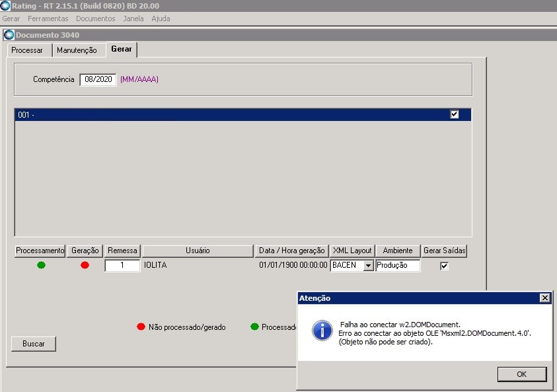Open the Documentos menu
The height and width of the screenshot is (392, 557).
pos(96,19)
